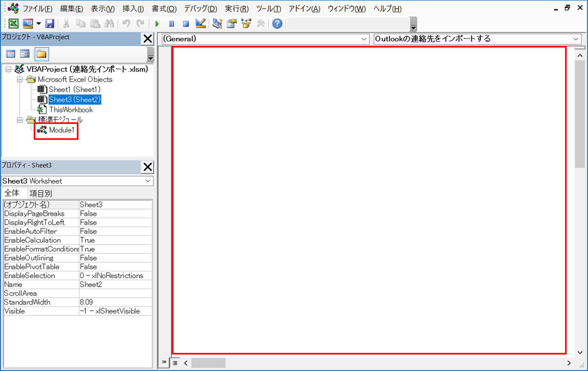Open the 編集(E) menu
This screenshot has height=371, width=588.
(x=72, y=8)
